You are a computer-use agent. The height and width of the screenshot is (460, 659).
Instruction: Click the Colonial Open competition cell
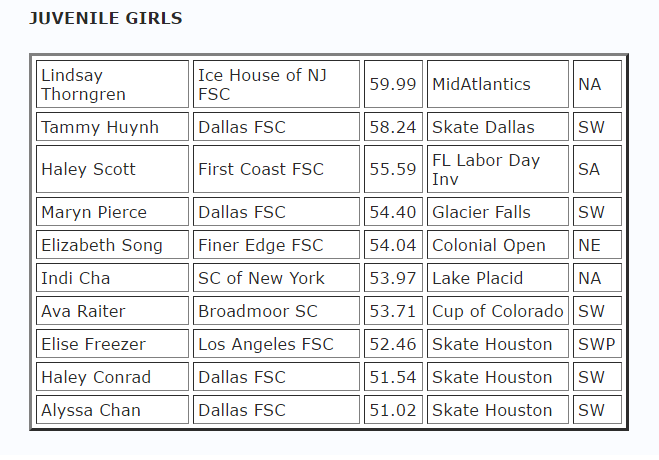click(x=498, y=245)
